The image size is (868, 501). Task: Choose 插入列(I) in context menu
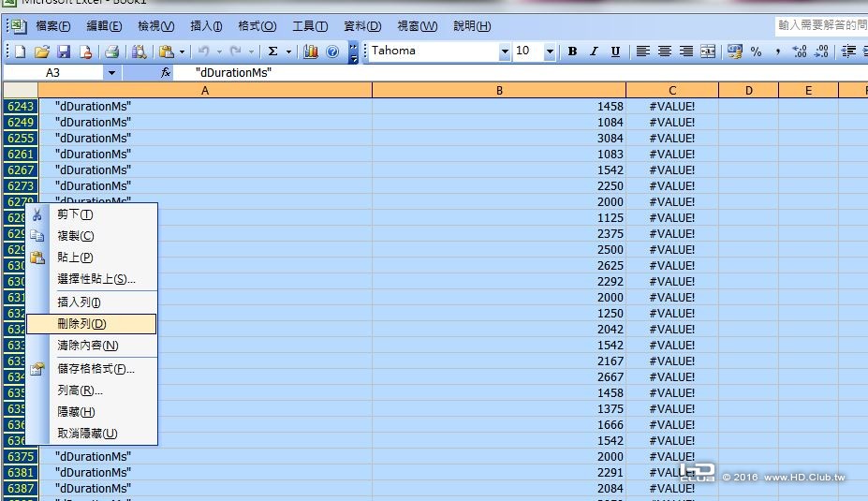point(92,302)
